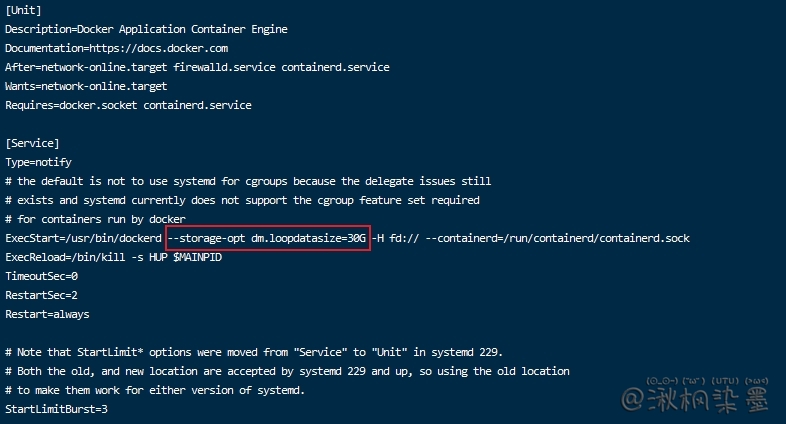Click the Restart=always line
The width and height of the screenshot is (786, 424).
(47, 314)
